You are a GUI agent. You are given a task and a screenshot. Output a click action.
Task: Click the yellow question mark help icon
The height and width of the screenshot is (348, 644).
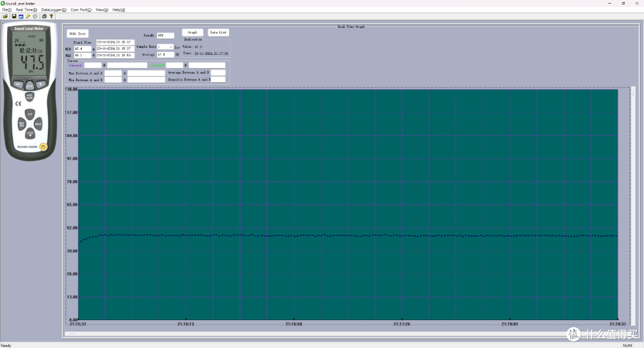click(x=51, y=17)
